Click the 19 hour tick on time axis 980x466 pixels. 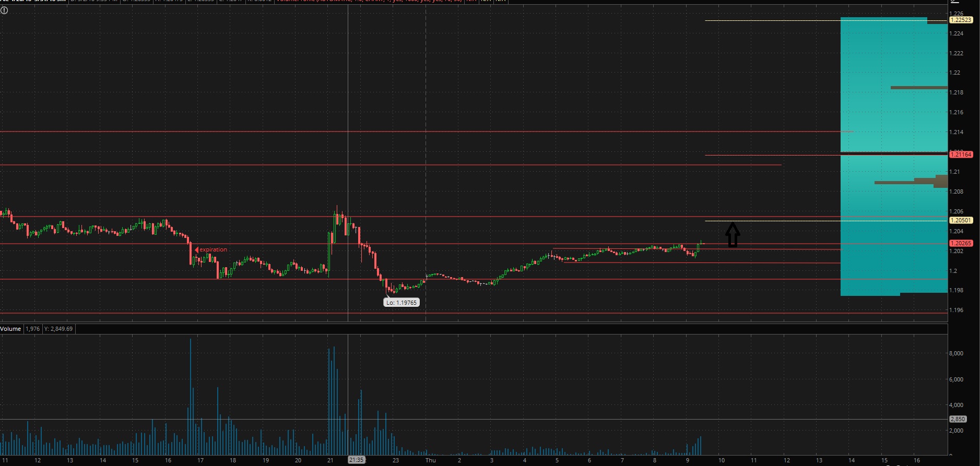tap(266, 460)
